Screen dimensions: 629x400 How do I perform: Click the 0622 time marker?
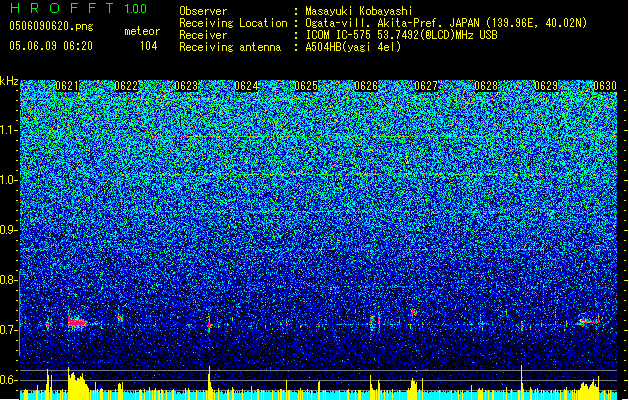tap(126, 86)
